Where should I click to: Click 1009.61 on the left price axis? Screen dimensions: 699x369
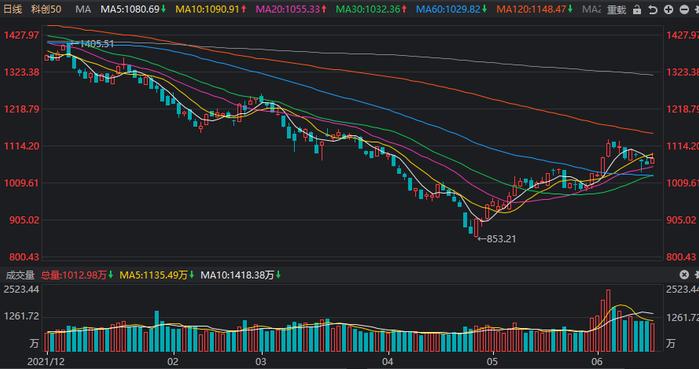[x=21, y=183]
